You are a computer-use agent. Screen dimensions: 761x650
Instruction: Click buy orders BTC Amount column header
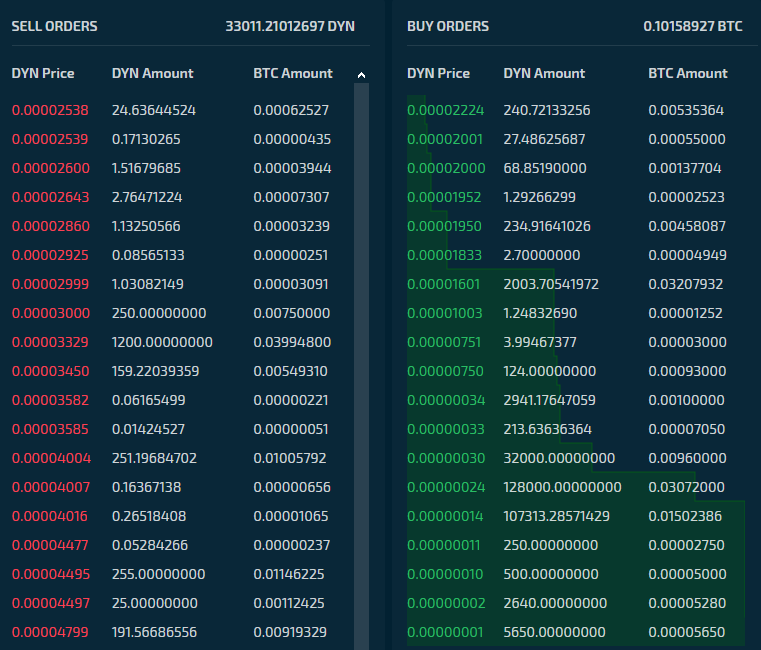click(688, 73)
